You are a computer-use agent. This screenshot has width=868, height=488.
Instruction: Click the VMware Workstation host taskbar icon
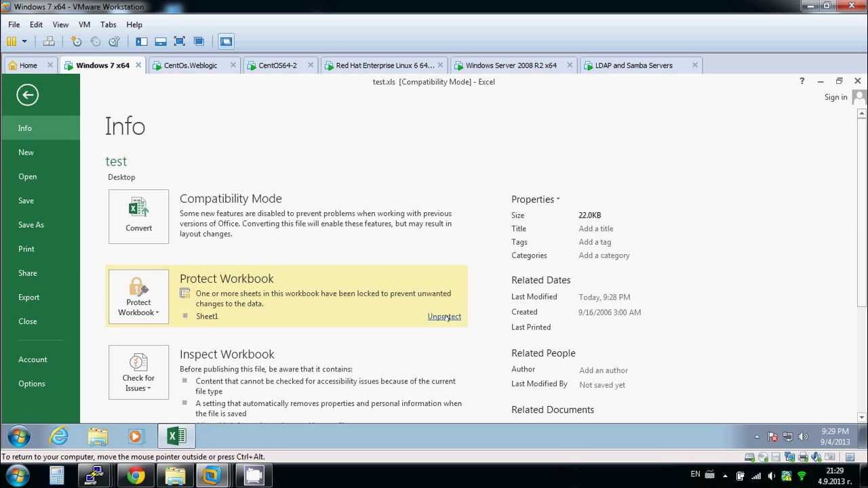(212, 476)
